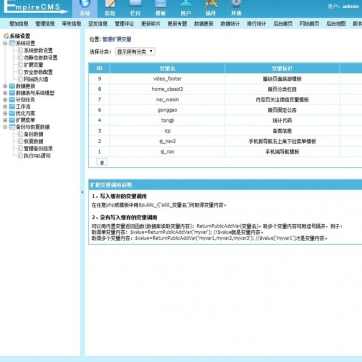This screenshot has height=362, width=362.
Task: Click the admin username at top right
Action: pyautogui.click(x=351, y=6)
